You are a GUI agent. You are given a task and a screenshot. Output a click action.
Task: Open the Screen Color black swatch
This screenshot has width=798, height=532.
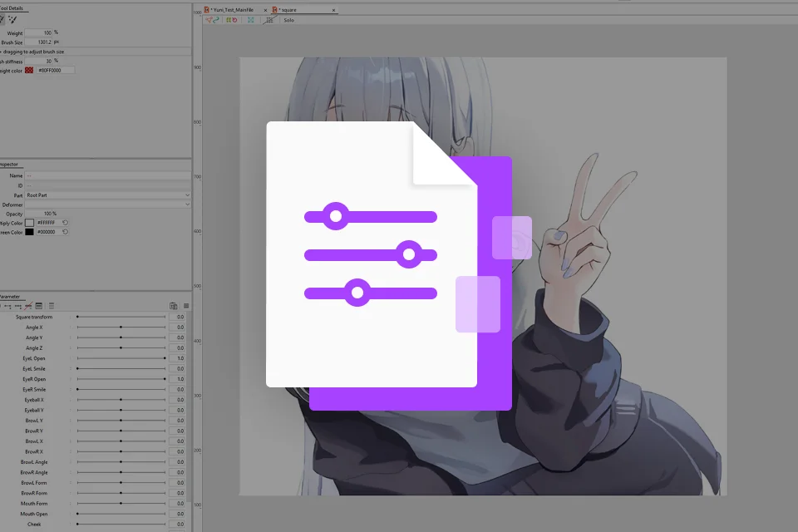coord(30,232)
